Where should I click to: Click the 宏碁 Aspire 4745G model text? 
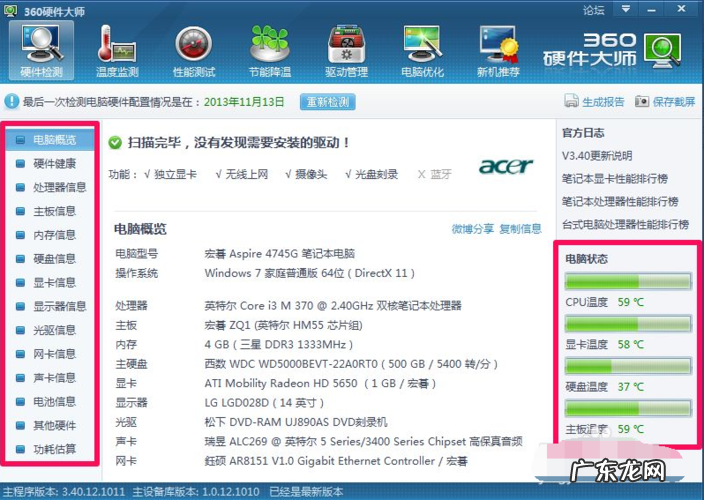(279, 254)
